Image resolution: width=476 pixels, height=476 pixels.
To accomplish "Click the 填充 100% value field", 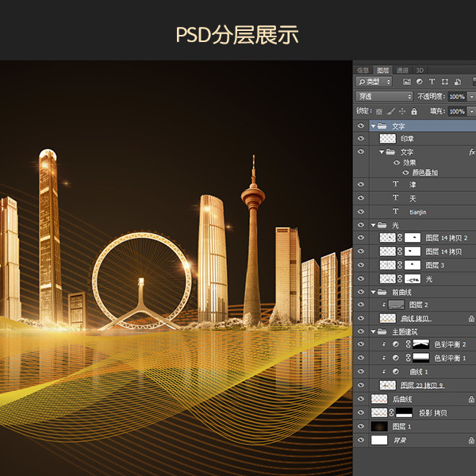I will (457, 111).
